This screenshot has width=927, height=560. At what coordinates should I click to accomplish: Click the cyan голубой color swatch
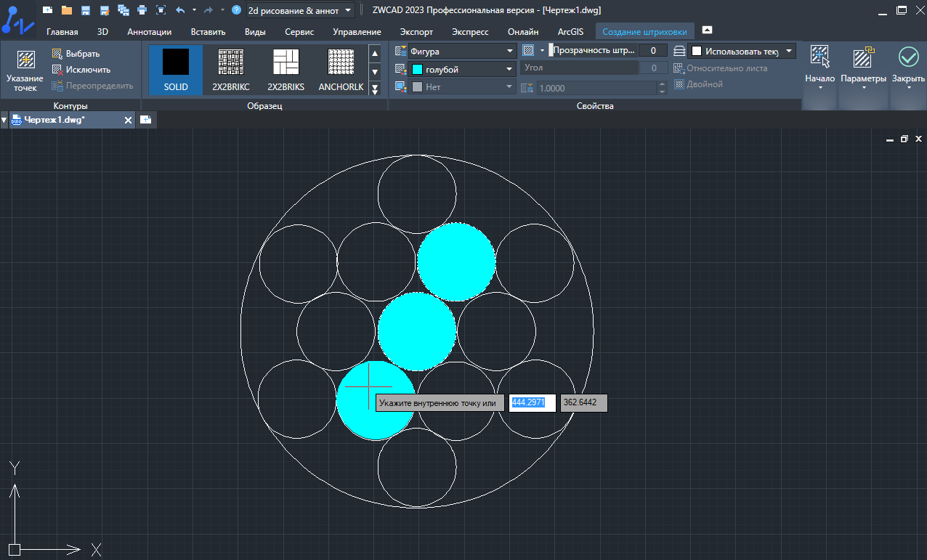pyautogui.click(x=418, y=69)
